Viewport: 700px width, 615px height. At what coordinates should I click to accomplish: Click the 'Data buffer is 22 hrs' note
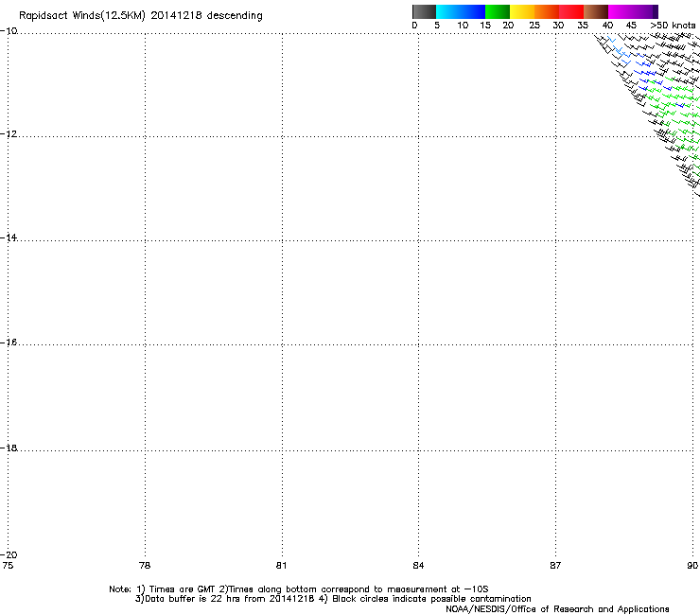click(x=333, y=599)
